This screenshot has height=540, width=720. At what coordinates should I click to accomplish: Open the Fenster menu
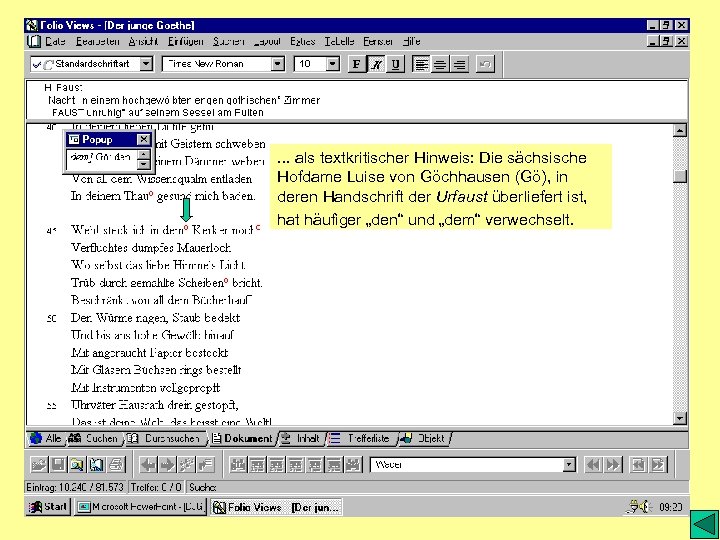378,41
